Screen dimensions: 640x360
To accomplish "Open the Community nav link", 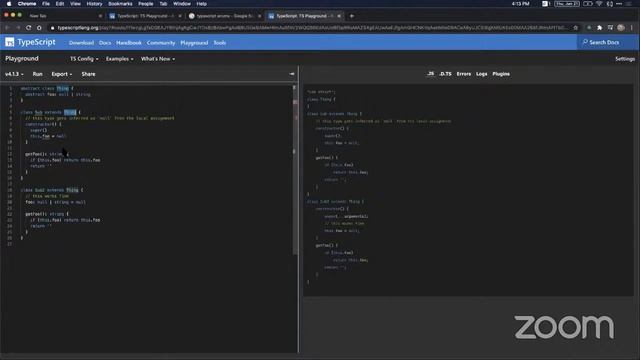I will [x=161, y=42].
